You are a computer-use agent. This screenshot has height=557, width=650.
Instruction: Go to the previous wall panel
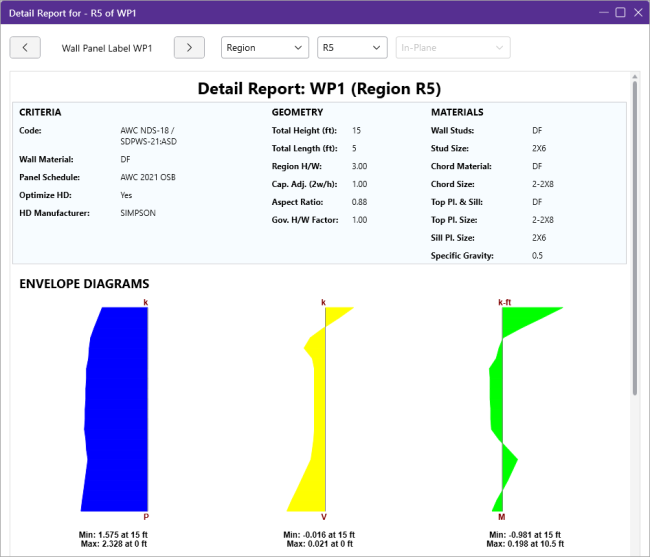[25, 48]
